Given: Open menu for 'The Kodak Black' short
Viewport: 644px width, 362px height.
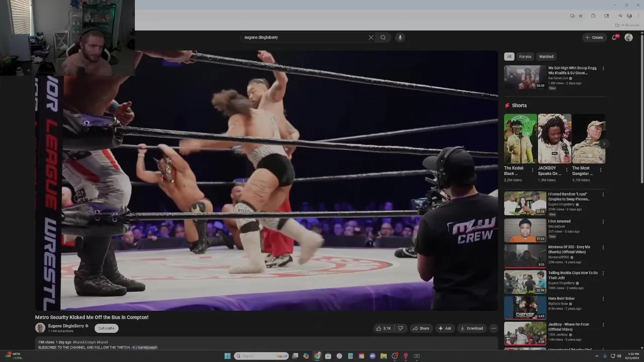Looking at the screenshot, I should click(533, 170).
